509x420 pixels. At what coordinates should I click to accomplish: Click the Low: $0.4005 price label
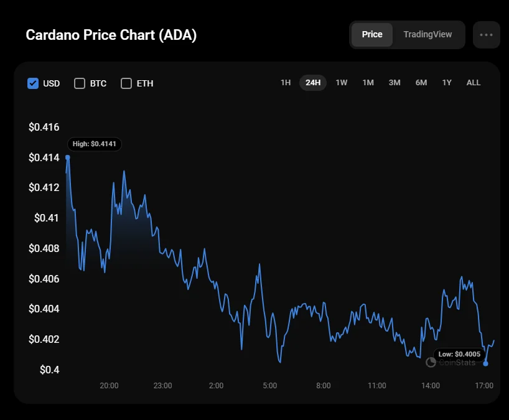(x=460, y=354)
